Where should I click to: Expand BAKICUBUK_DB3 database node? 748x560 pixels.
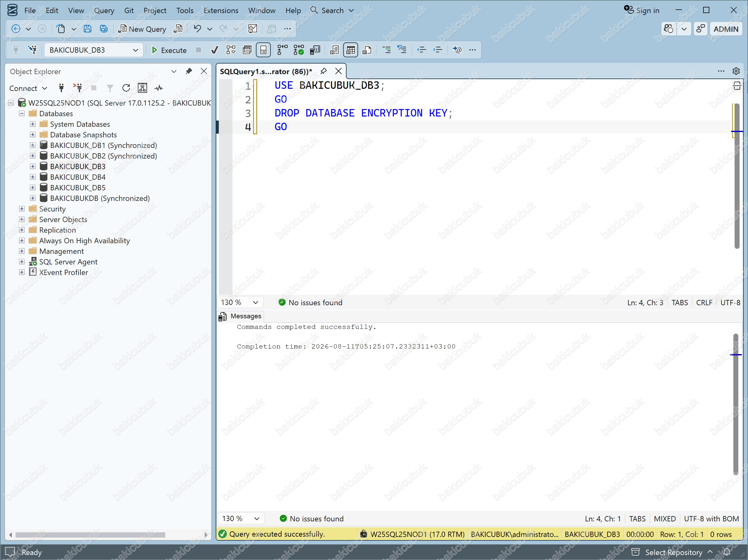pos(32,166)
